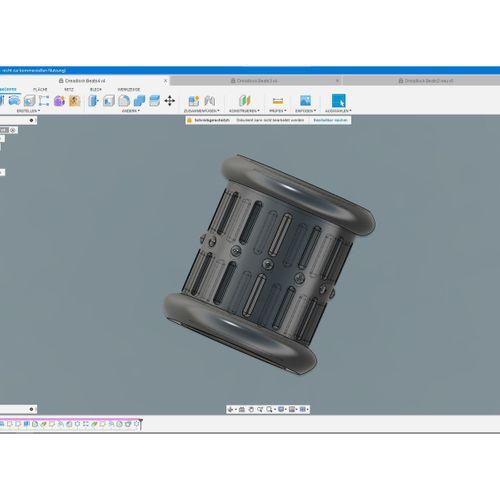Close the Dreadlock Beads4 document tab
500x500 pixels.
click(x=165, y=81)
